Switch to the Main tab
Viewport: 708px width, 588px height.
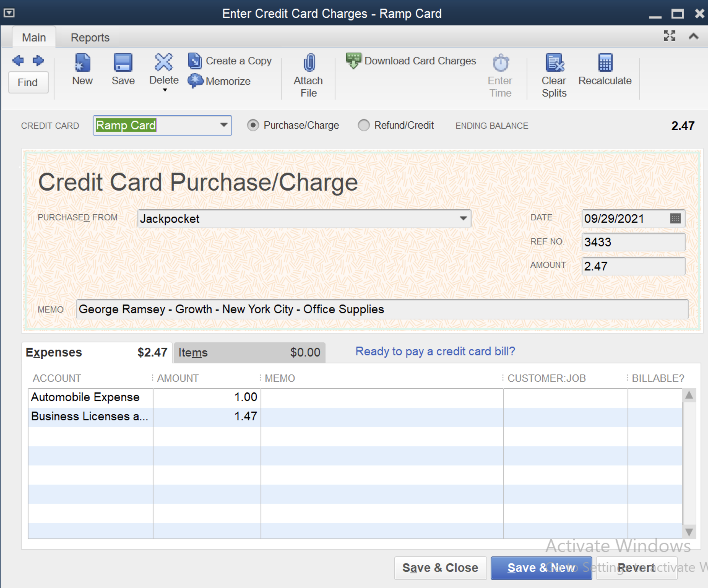pos(34,37)
